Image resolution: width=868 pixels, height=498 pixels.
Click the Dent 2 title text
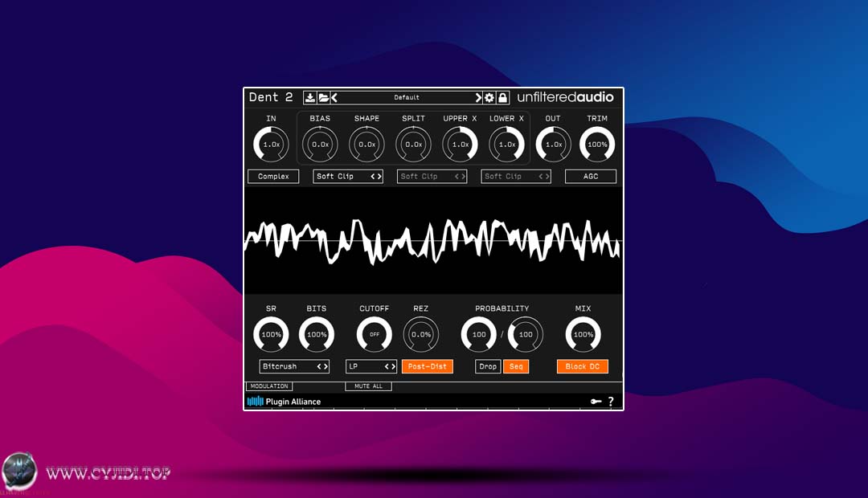tap(271, 97)
